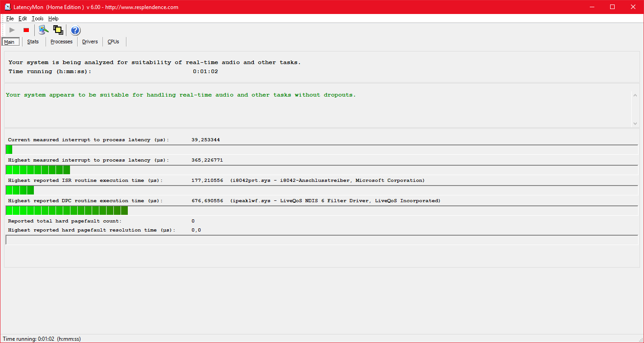Screen dimensions: 644x343
Task: Open the File menu
Action: coord(10,19)
